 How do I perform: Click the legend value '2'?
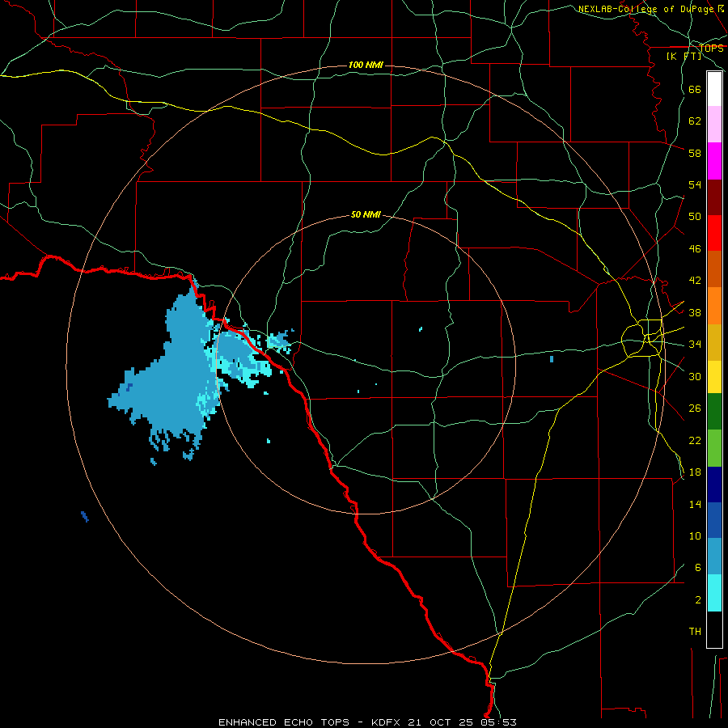click(698, 600)
